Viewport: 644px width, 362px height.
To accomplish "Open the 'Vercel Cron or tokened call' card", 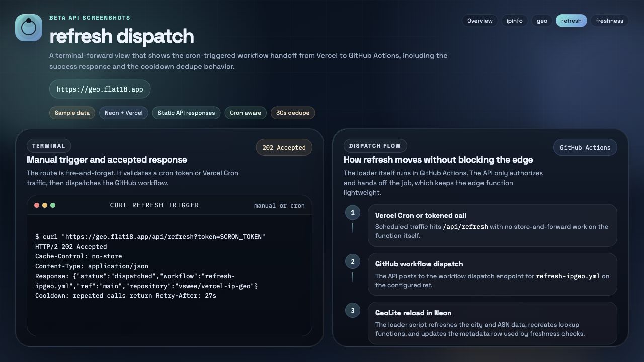I will (x=492, y=225).
